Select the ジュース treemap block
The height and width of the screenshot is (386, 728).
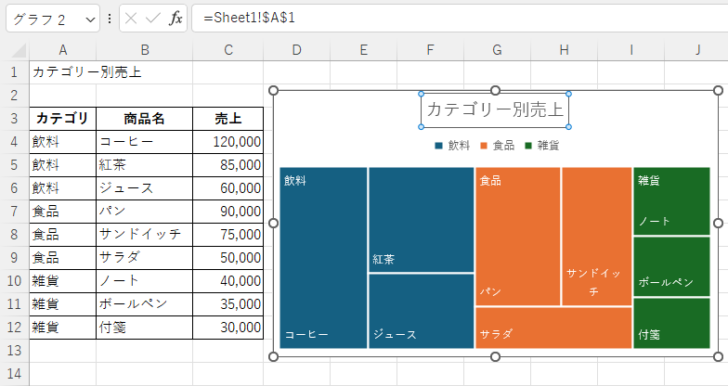(421, 311)
